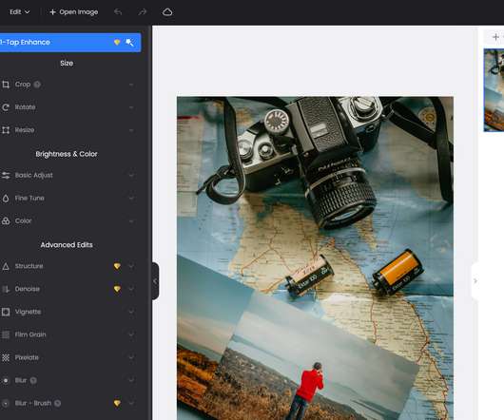
Task: Collapse the left tools panel handle
Action: (x=155, y=281)
